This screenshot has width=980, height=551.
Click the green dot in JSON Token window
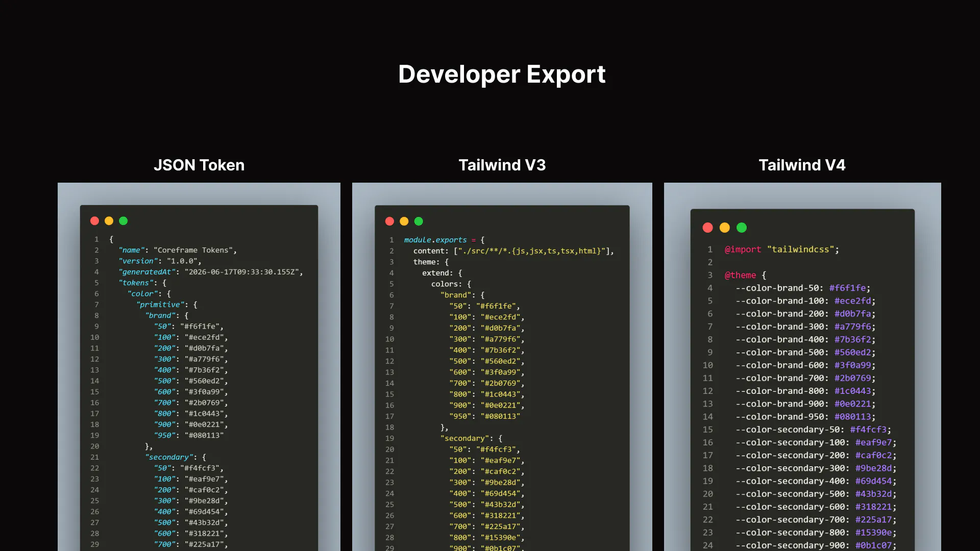tap(123, 221)
